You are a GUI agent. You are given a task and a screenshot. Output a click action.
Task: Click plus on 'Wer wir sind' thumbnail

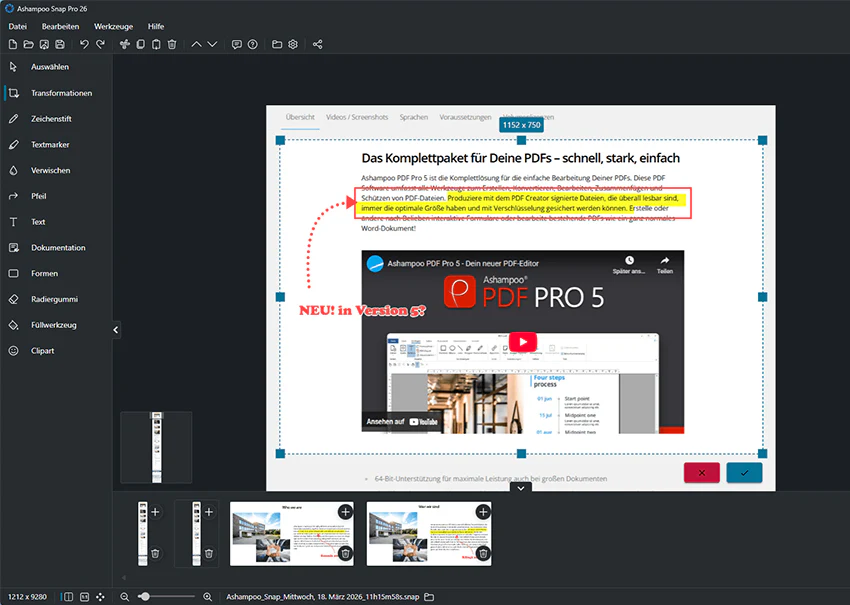point(483,511)
